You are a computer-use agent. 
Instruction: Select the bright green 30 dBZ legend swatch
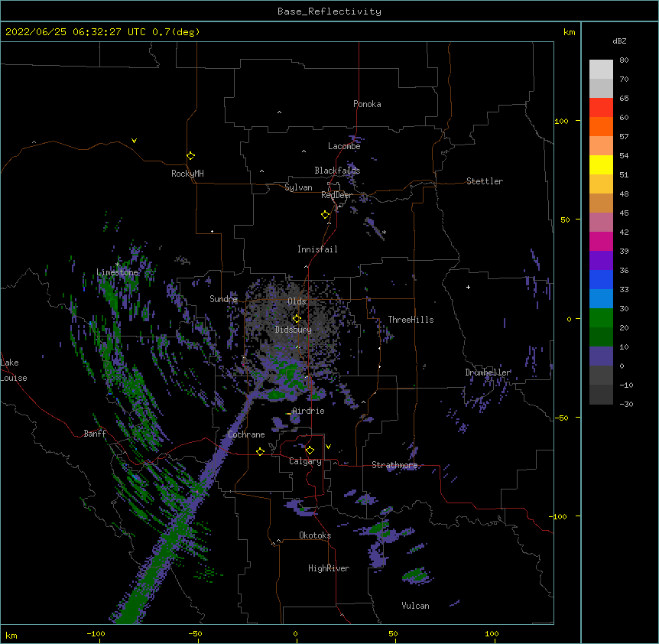pyautogui.click(x=601, y=318)
